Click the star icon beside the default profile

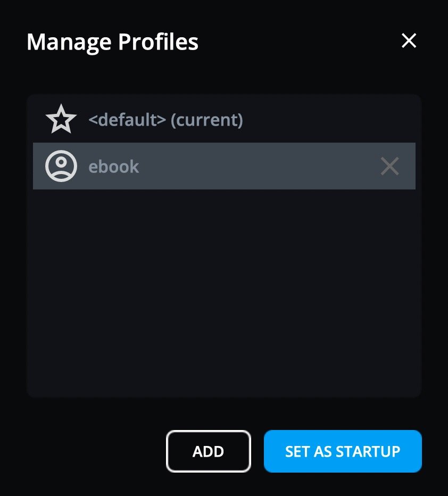61,120
